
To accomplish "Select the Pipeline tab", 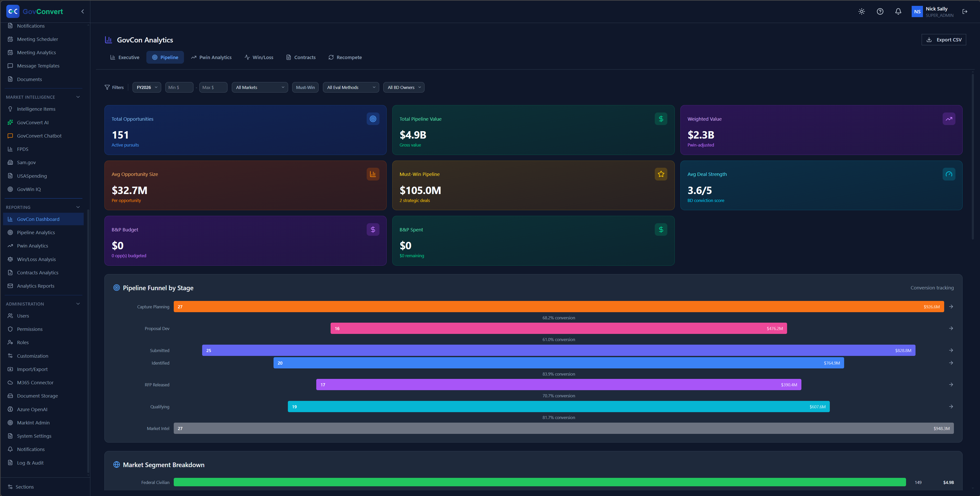I will point(165,57).
